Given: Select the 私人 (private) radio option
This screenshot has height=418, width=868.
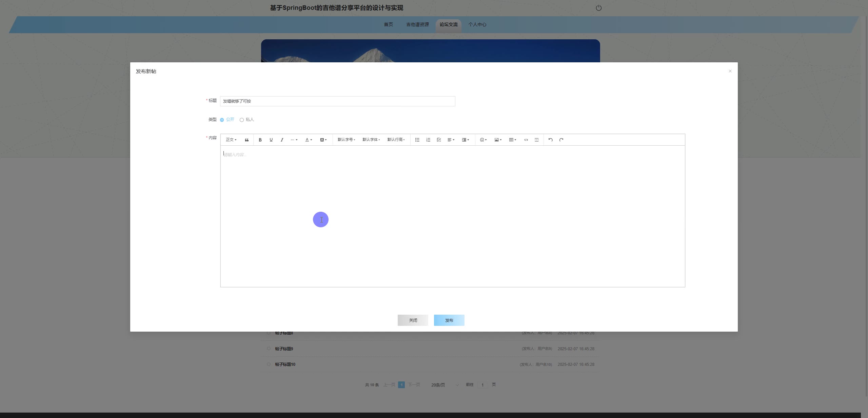Looking at the screenshot, I should 242,120.
